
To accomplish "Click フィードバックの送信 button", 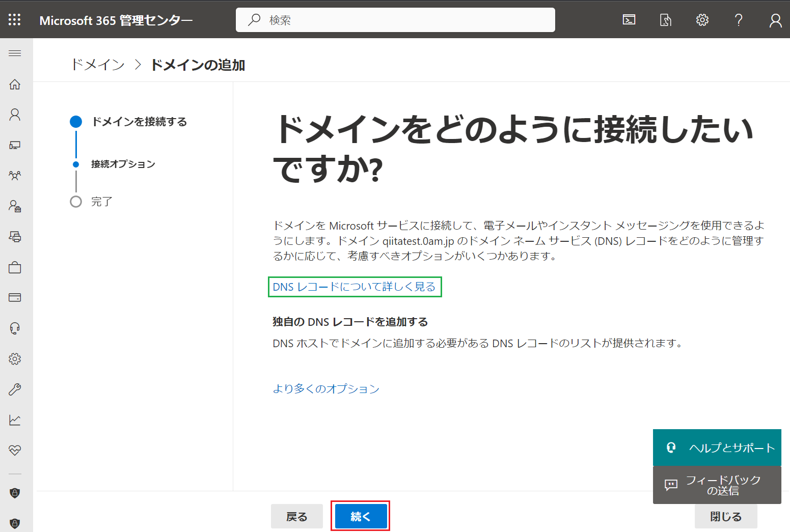I will click(717, 485).
